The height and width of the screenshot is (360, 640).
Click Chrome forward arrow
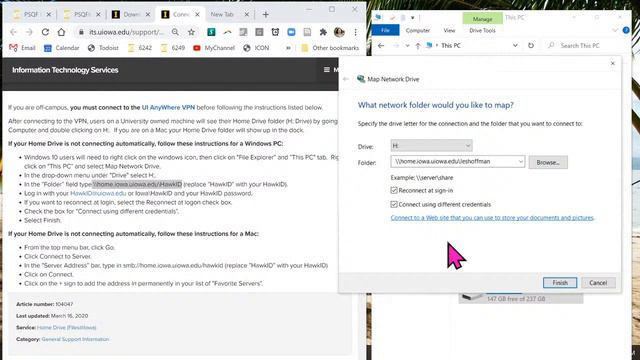coord(29,32)
